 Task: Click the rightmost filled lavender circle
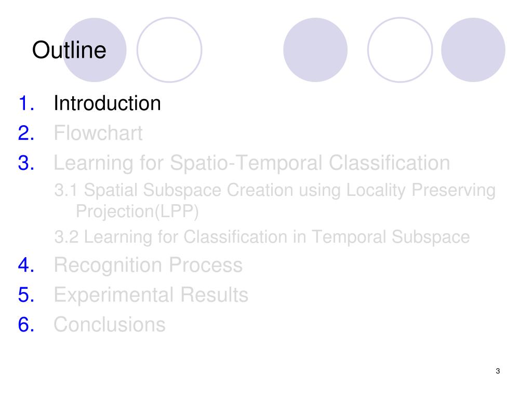tap(473, 50)
